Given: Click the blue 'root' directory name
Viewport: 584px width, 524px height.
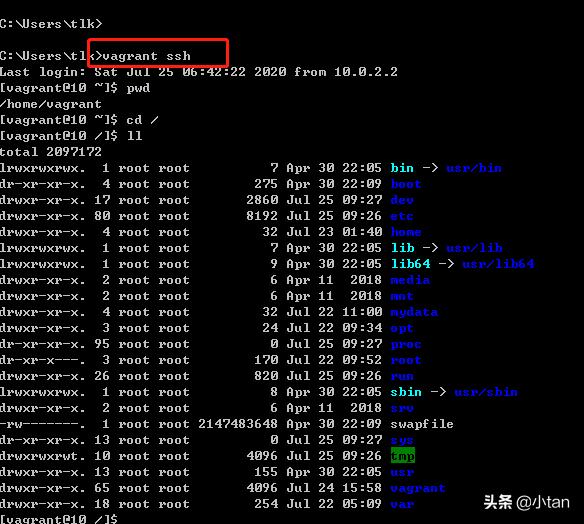Looking at the screenshot, I should pyautogui.click(x=406, y=360).
